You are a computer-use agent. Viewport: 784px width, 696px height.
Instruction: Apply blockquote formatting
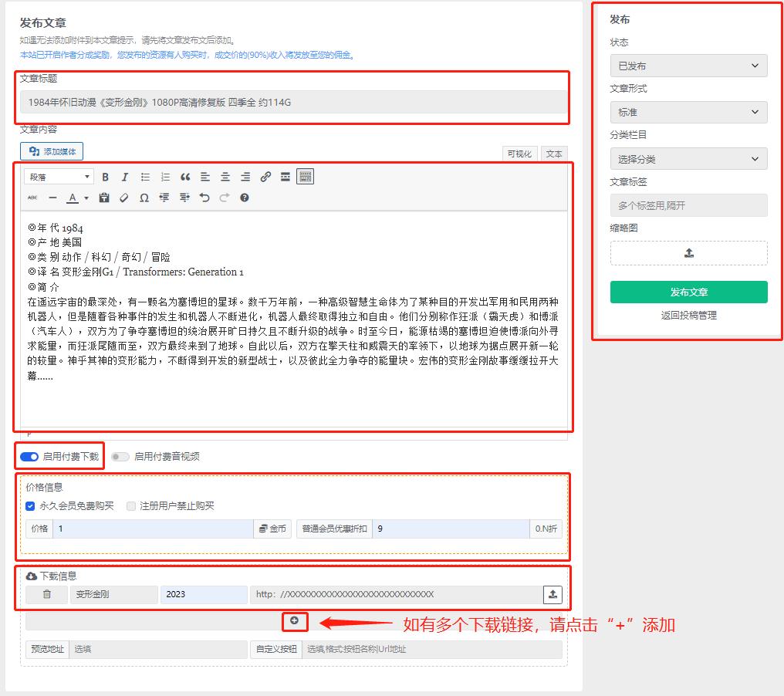(185, 177)
